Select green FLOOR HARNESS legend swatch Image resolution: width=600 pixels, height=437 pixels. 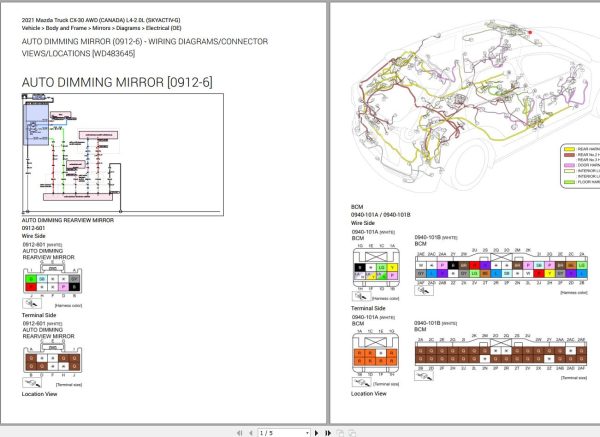click(x=569, y=182)
